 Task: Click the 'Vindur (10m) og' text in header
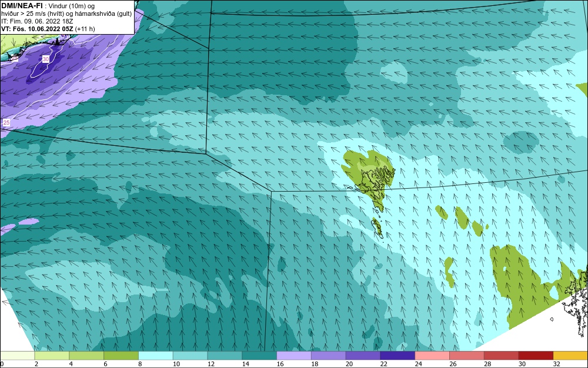pyautogui.click(x=72, y=6)
